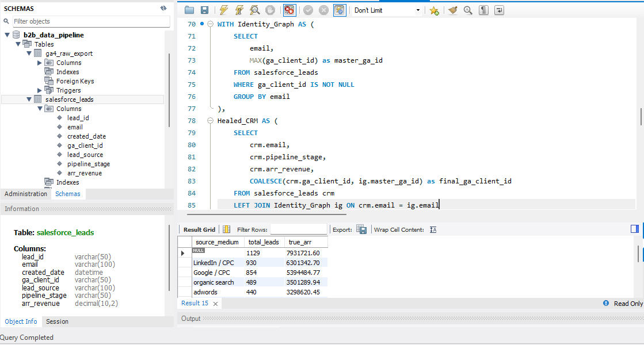Select Indexes under ga4_raw_export
Image resolution: width=644 pixels, height=345 pixels.
[68, 72]
